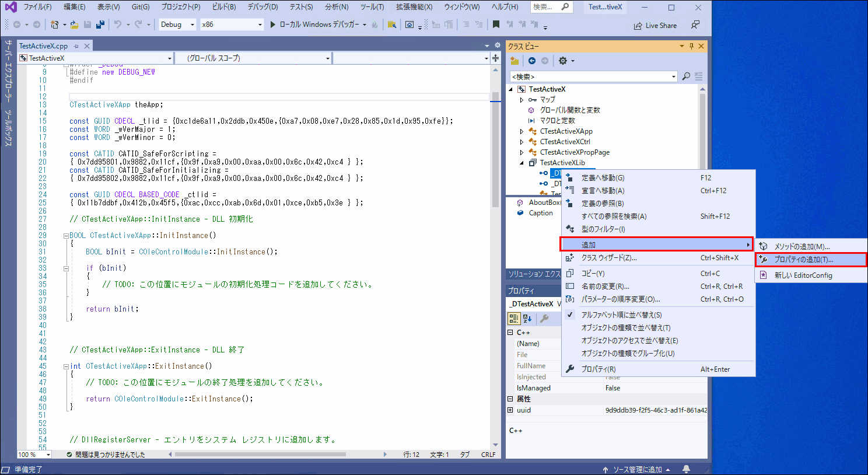Click the back arrow in Class View

pos(531,61)
